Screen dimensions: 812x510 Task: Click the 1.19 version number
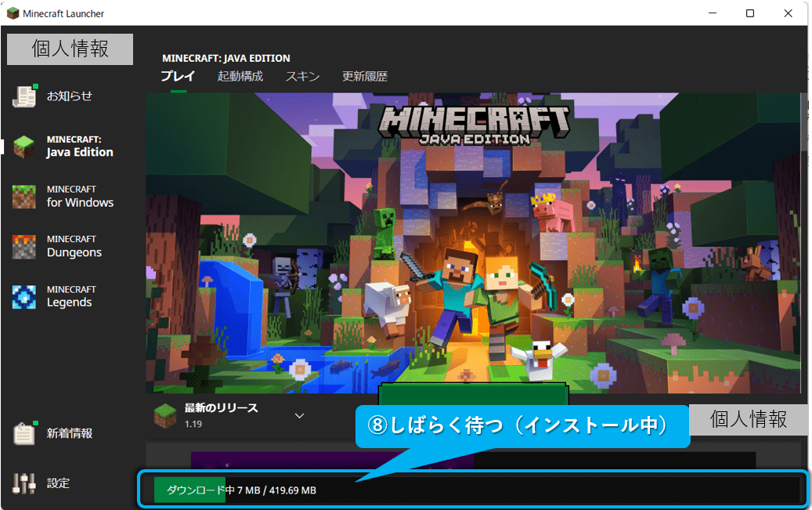pos(193,424)
